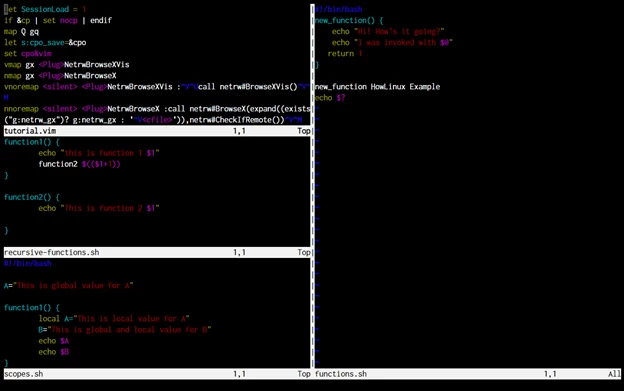The width and height of the screenshot is (624, 391).
Task: Click echo "Hi! How's it going?" line
Action: [388, 31]
